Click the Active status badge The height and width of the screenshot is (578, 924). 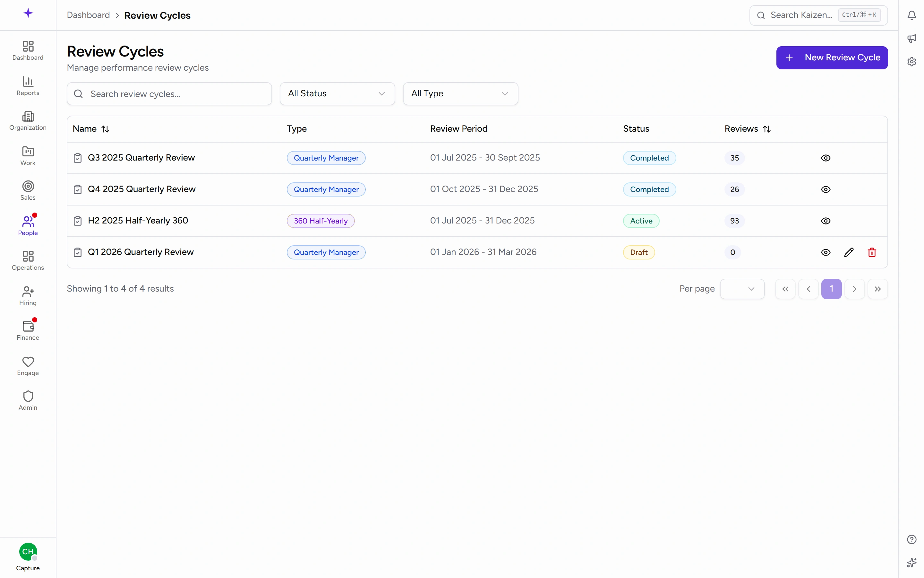coord(641,221)
